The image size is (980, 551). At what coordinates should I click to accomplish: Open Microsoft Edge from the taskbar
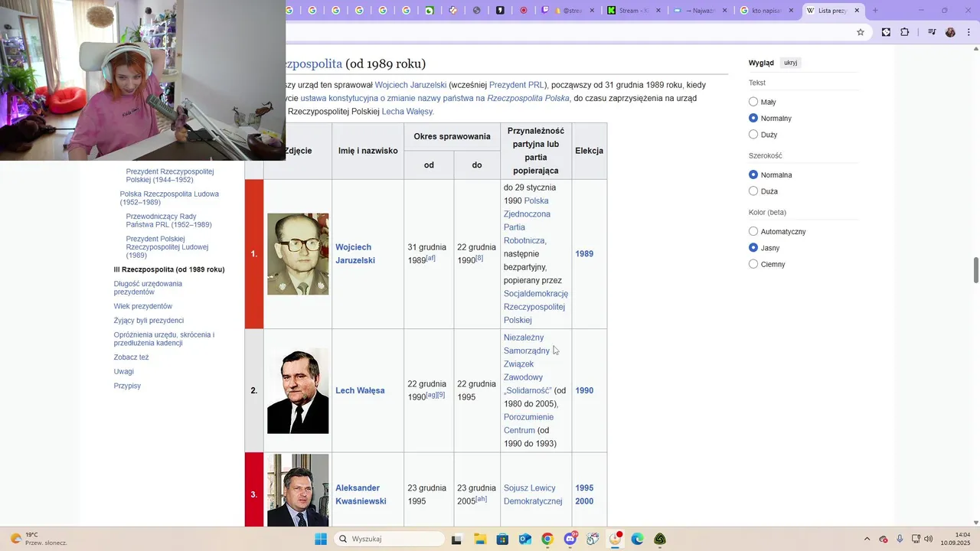638,539
